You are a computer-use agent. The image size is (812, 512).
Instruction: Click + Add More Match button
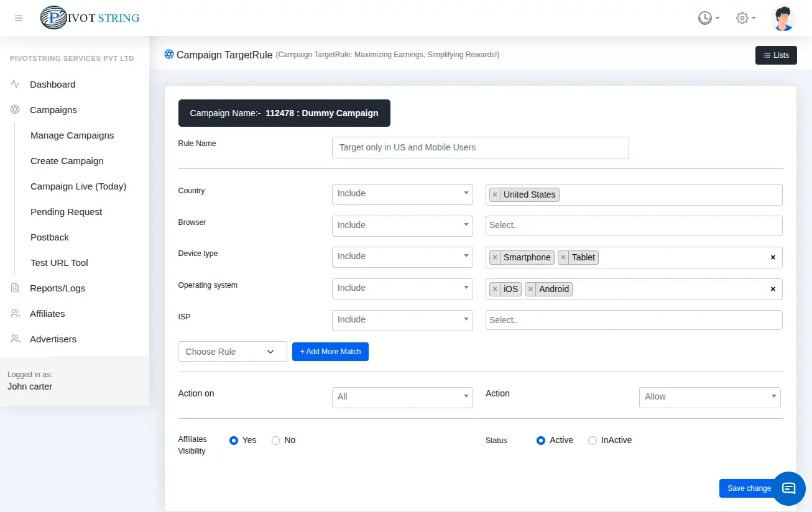(330, 352)
